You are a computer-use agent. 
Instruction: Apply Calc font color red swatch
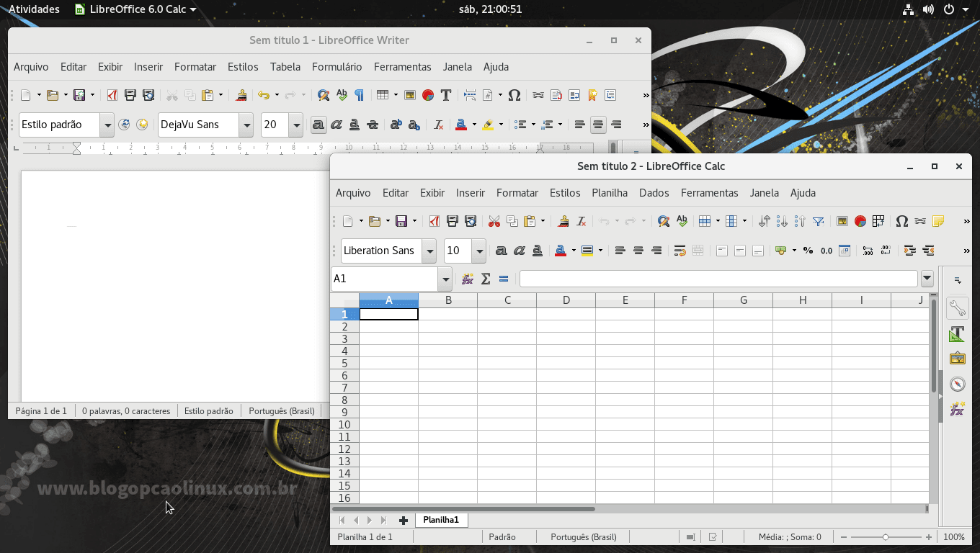(561, 251)
